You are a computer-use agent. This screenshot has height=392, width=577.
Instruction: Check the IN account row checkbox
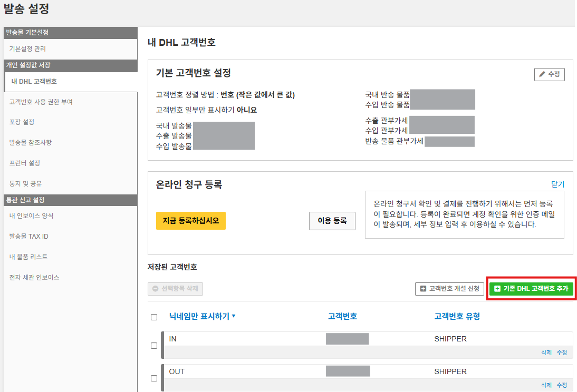pos(154,346)
